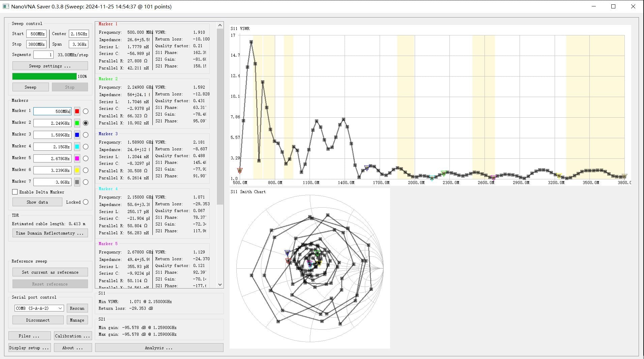Select Marker 5 radio button
Screen dimensions: 644x359
click(x=86, y=158)
